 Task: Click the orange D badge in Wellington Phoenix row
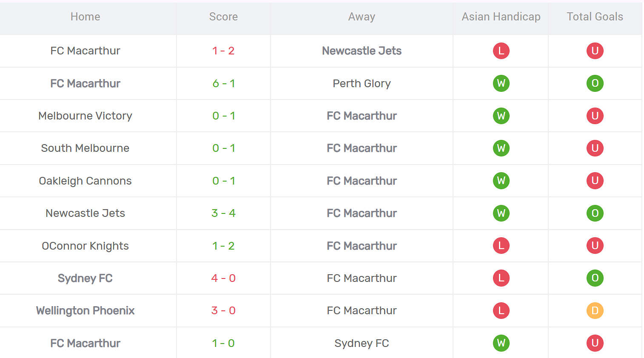point(595,310)
